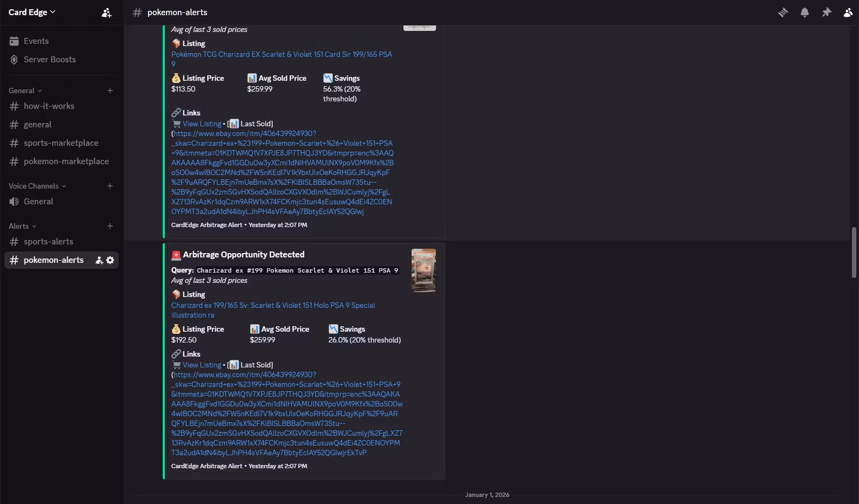The image size is (859, 504).
Task: Click View Listing in the $113.50 alert
Action: tap(202, 124)
